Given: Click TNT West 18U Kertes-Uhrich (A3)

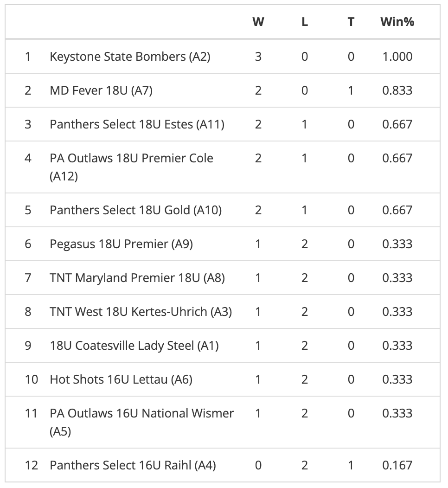Looking at the screenshot, I should 141,312.
